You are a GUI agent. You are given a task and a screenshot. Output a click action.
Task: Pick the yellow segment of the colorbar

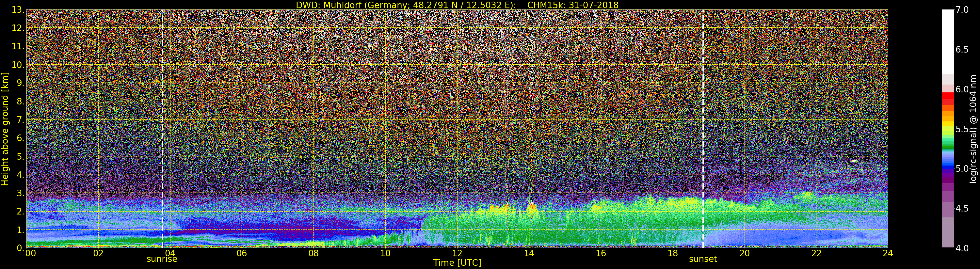coord(948,124)
